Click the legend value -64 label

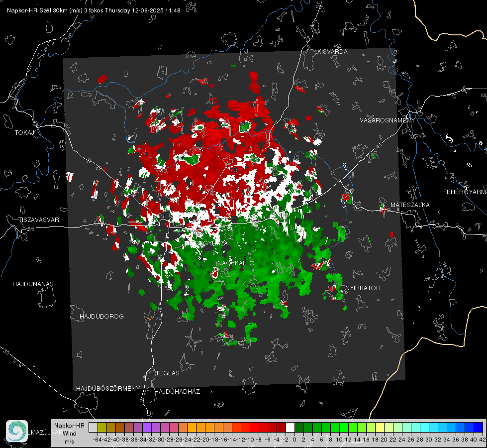click(97, 440)
